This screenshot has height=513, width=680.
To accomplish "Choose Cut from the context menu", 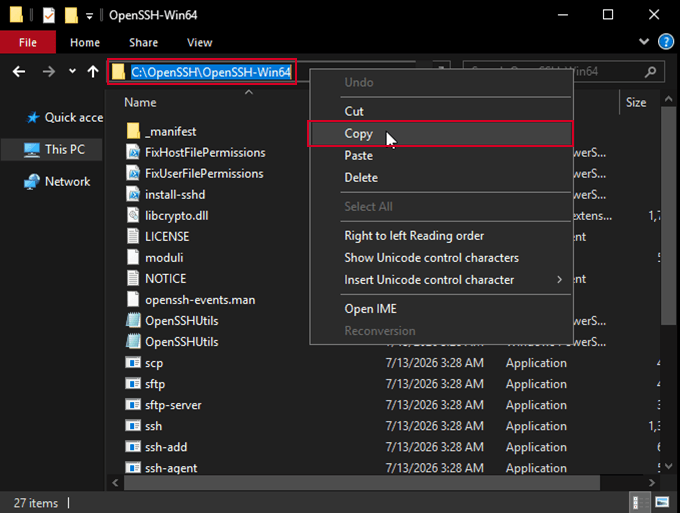I will point(441,111).
